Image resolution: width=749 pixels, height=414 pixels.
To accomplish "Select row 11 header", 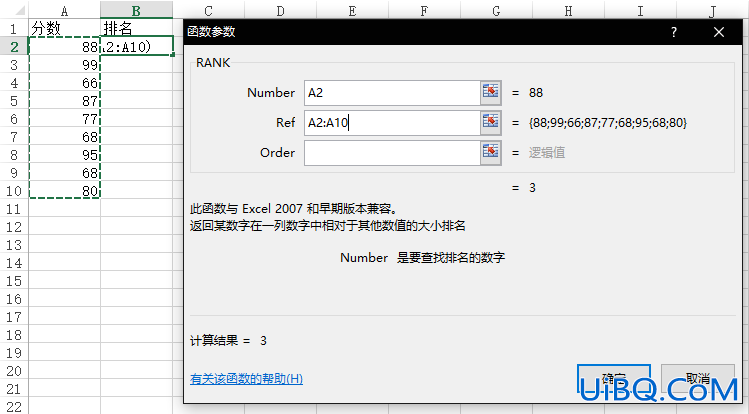I will point(14,209).
